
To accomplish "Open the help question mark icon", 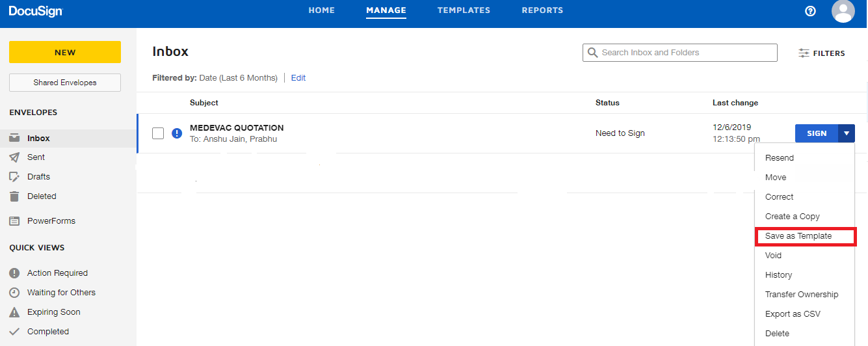I will coord(810,11).
